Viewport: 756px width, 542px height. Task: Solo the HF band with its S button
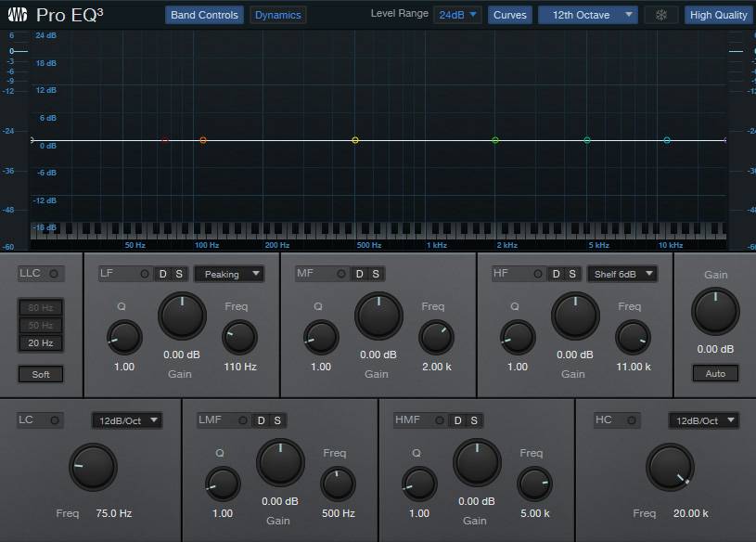click(x=572, y=274)
